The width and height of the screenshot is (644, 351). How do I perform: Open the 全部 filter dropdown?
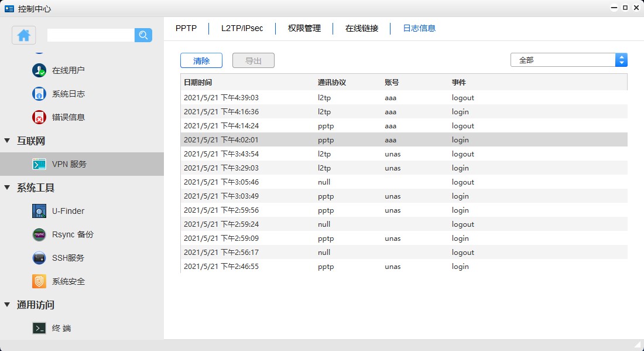click(x=562, y=59)
